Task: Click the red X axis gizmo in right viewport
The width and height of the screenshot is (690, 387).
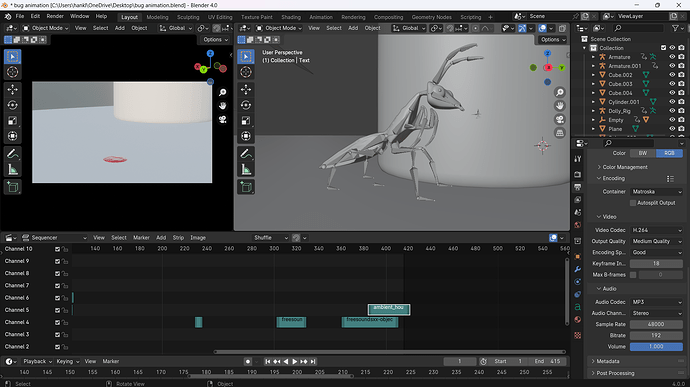Action: click(x=548, y=68)
